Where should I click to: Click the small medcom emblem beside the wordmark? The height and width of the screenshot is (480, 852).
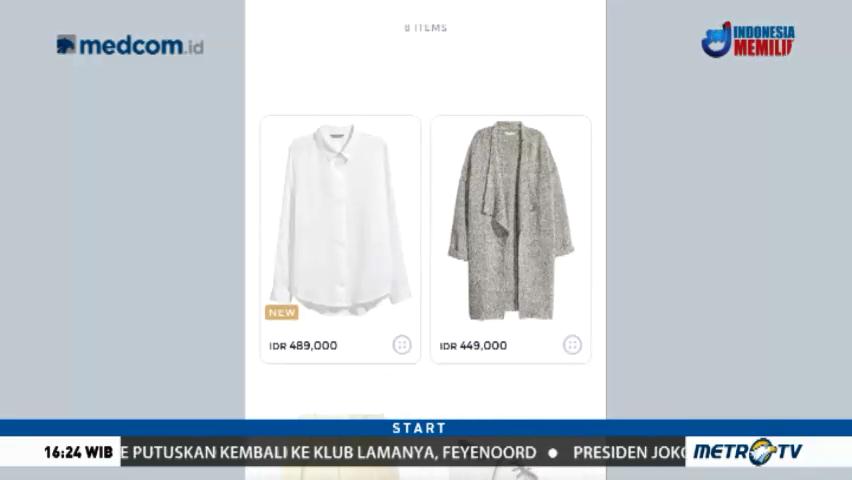[x=66, y=45]
